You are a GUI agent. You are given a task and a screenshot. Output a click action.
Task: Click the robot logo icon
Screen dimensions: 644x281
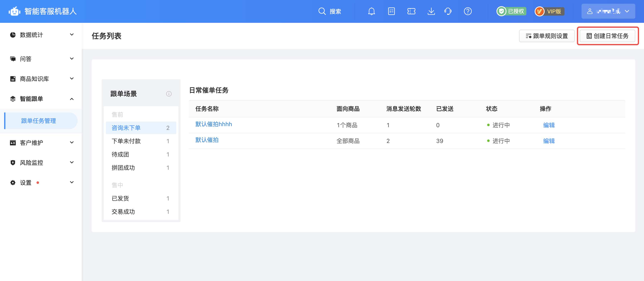(x=15, y=11)
